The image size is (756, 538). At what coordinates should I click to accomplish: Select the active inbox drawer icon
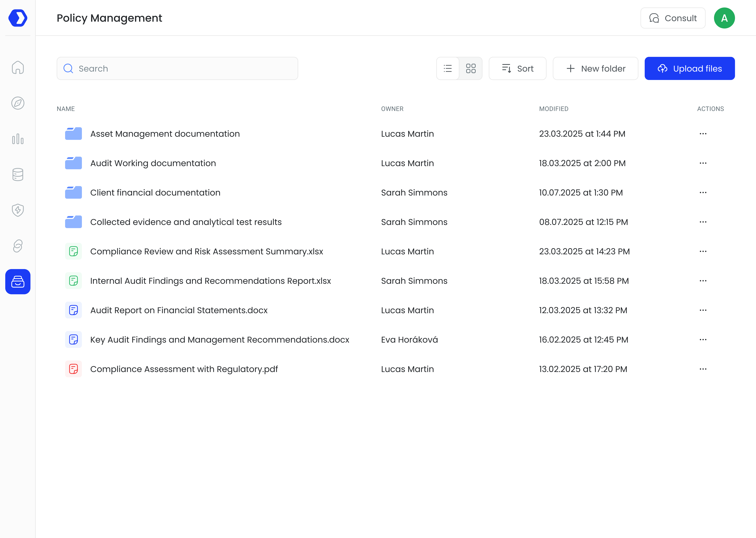pos(18,282)
